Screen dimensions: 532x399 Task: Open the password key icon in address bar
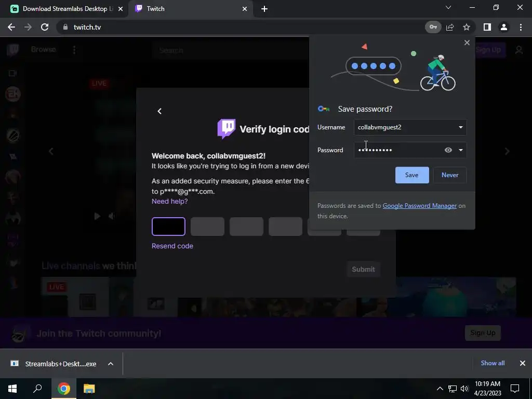(x=433, y=27)
